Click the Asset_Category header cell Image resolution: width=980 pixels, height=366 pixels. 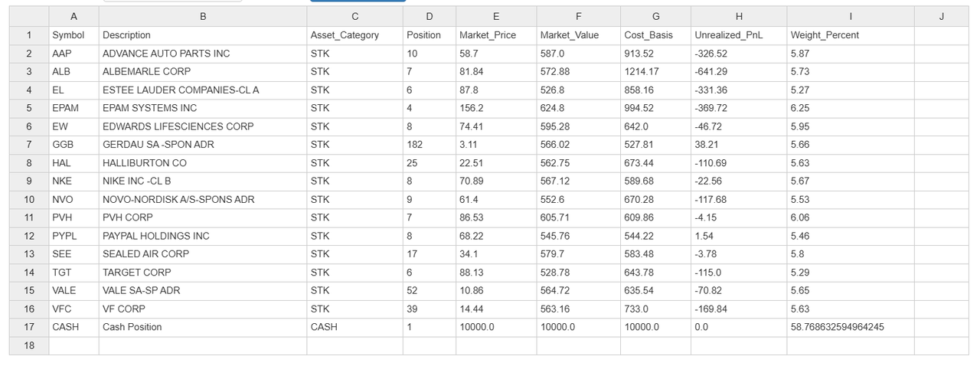pyautogui.click(x=354, y=35)
